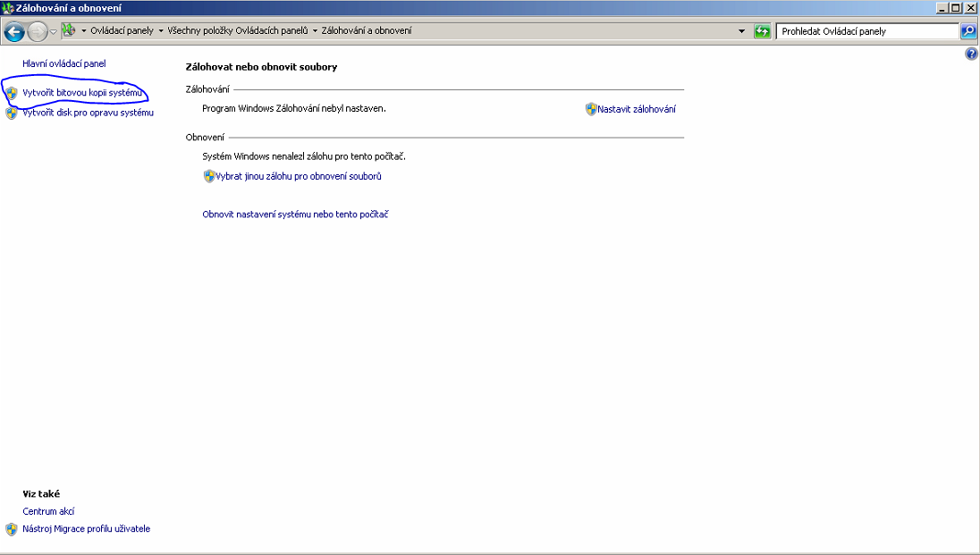Click Vytvořit disk pro opravu systému link
This screenshot has width=980, height=555.
pos(89,113)
